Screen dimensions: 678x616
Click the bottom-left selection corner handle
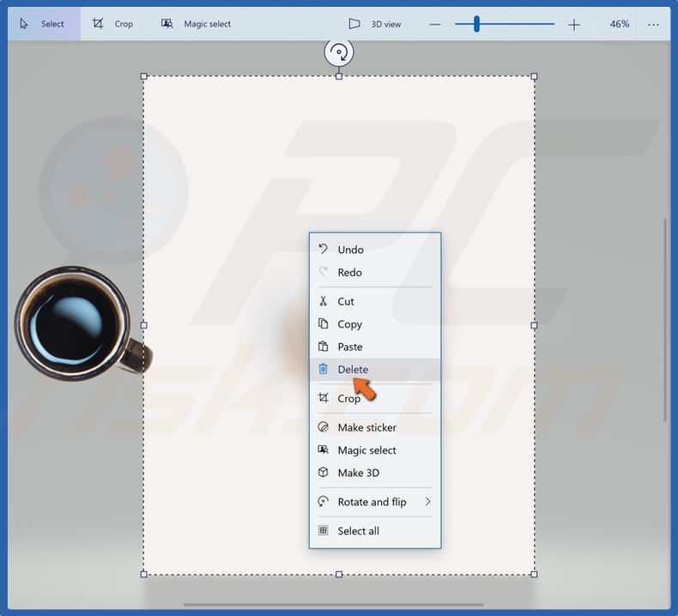(x=144, y=574)
